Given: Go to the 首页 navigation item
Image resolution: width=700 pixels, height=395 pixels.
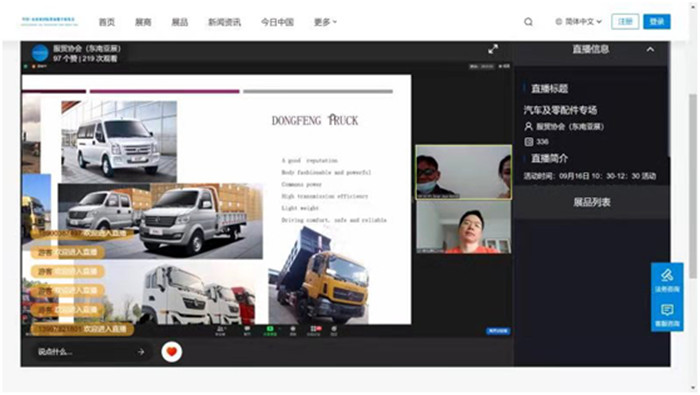Looking at the screenshot, I should 107,22.
